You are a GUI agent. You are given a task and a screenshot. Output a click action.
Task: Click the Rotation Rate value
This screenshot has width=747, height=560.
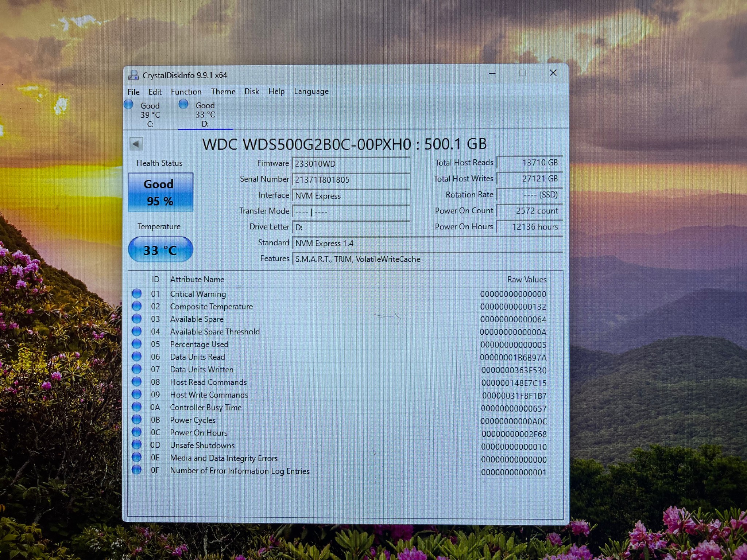click(530, 195)
